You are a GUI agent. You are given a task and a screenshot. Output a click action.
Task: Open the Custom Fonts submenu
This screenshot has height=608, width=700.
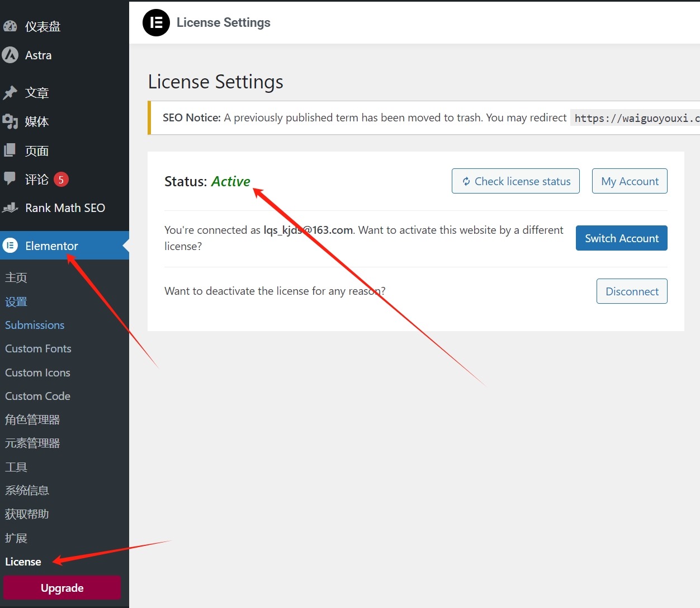pos(38,348)
